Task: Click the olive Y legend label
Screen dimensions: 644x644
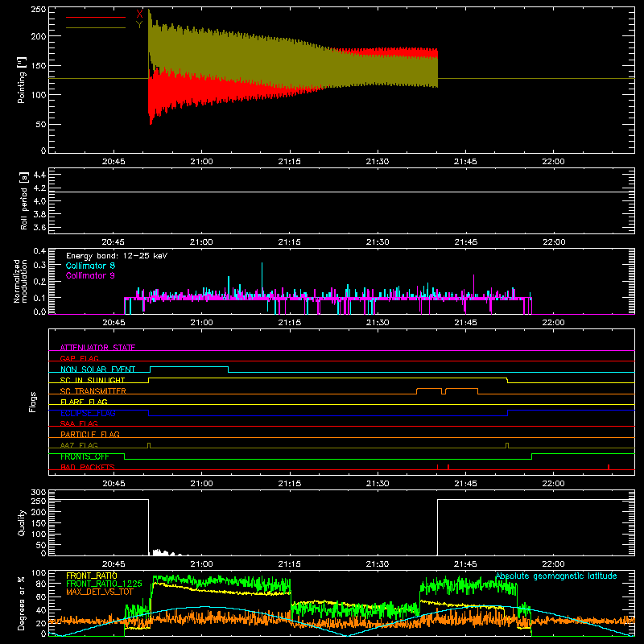Action: [x=139, y=25]
